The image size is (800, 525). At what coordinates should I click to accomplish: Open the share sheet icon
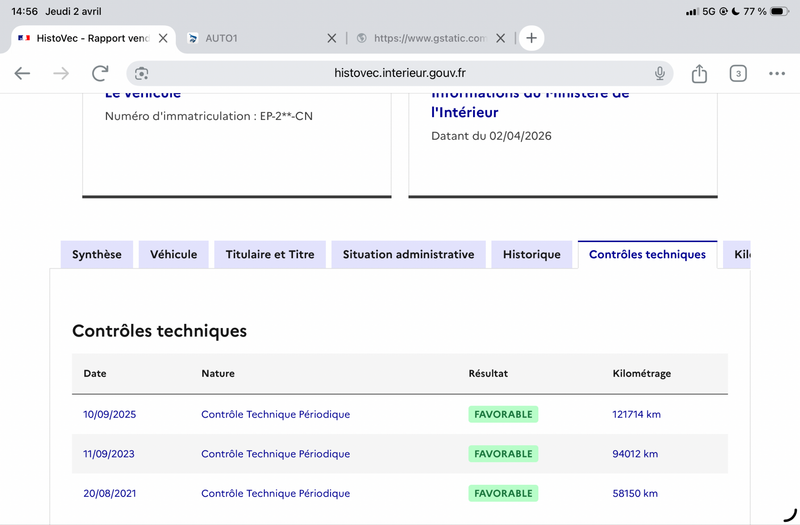click(699, 73)
